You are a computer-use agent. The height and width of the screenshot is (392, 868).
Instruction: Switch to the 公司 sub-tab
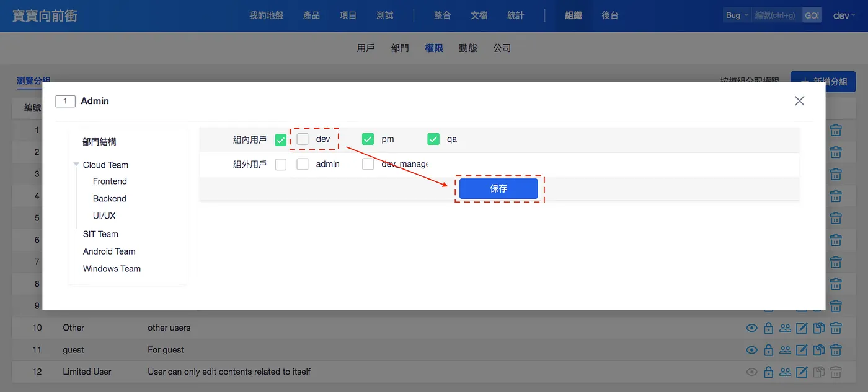(502, 48)
